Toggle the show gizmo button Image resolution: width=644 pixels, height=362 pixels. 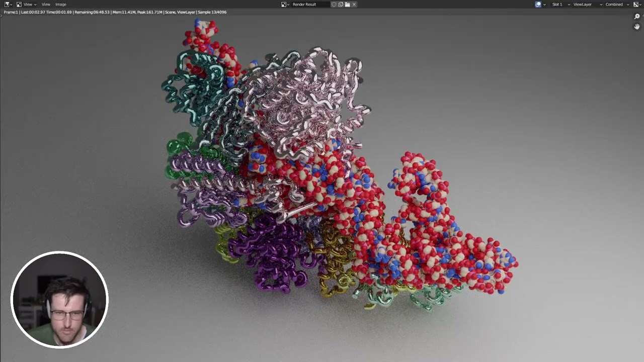pos(538,4)
